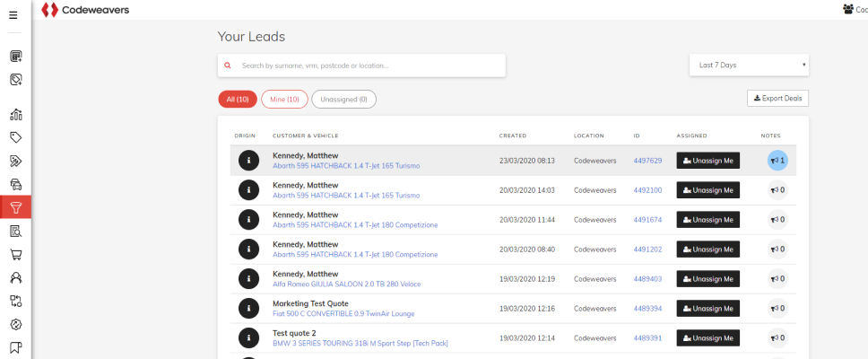
Task: Open lead ID 4491674 link
Action: click(647, 220)
